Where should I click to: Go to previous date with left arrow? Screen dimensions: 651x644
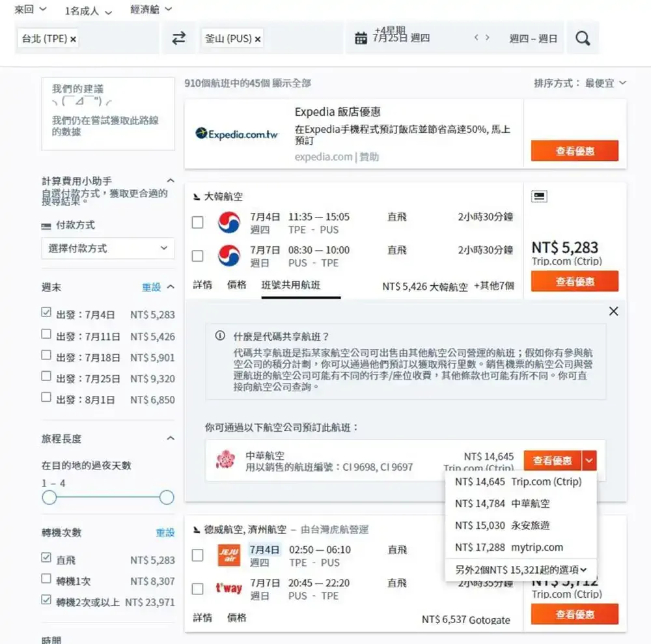(477, 38)
